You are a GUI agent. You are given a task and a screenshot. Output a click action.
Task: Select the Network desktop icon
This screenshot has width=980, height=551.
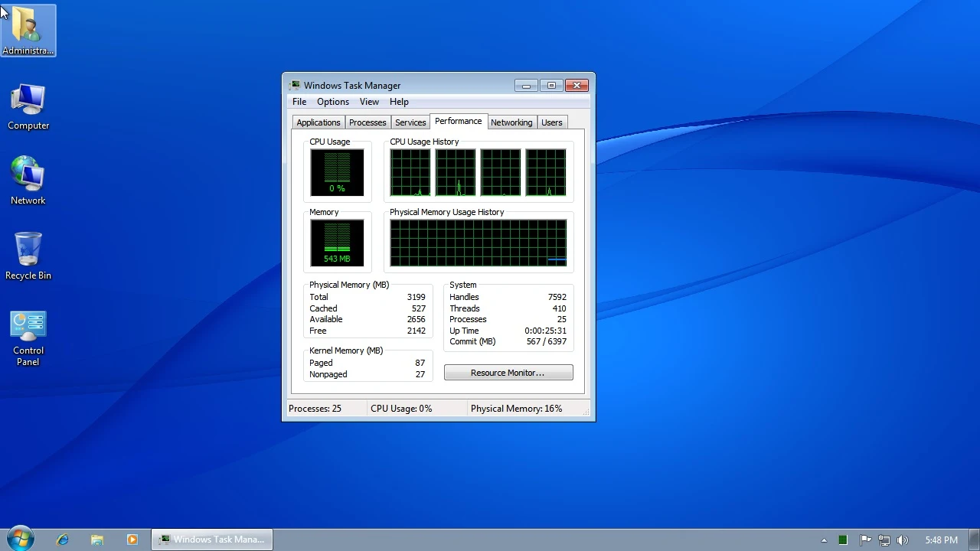pos(28,181)
